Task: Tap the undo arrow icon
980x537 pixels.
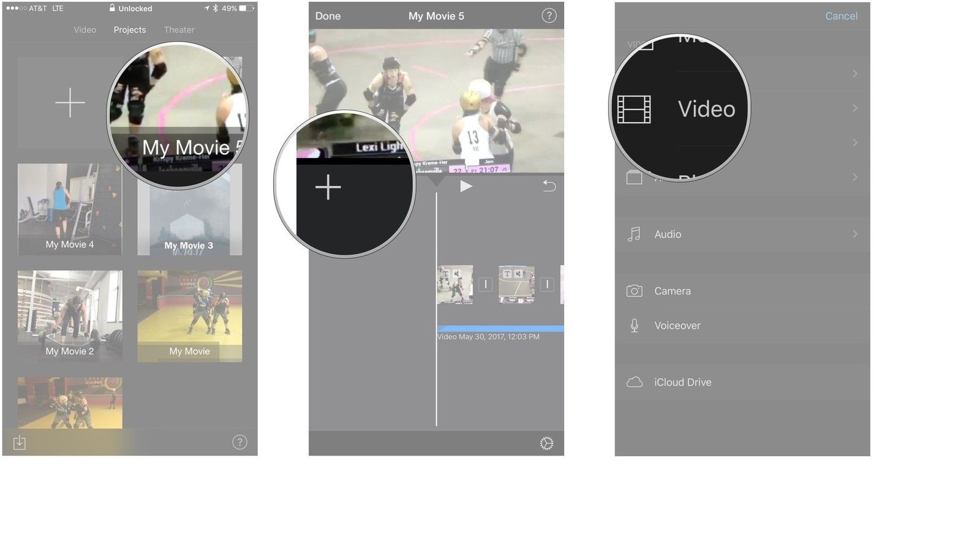Action: [549, 186]
